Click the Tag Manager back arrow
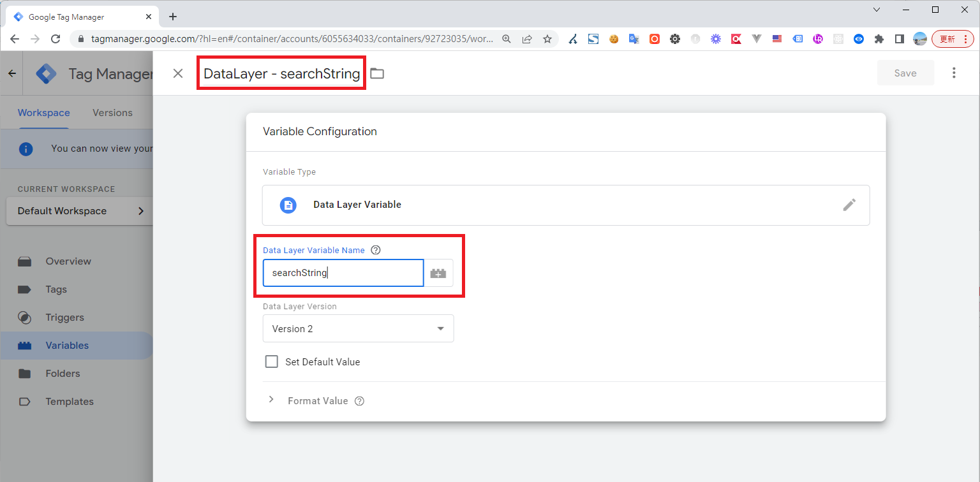980x482 pixels. click(12, 74)
